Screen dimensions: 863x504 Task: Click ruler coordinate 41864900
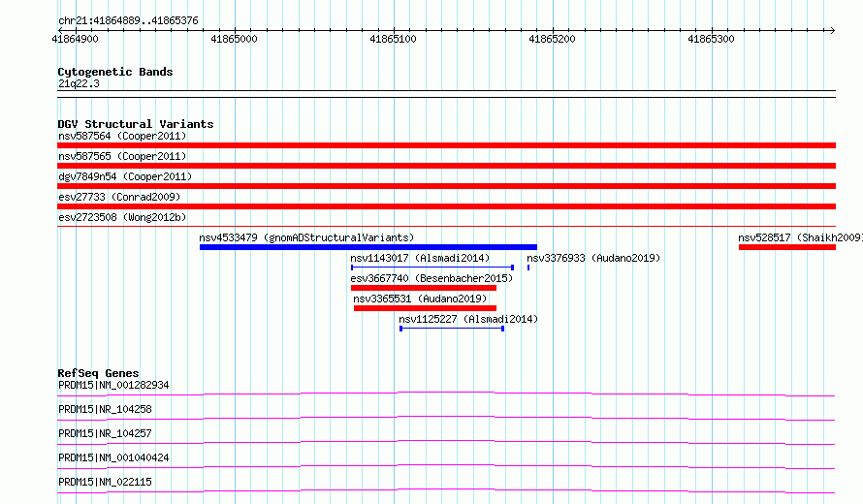coord(76,39)
